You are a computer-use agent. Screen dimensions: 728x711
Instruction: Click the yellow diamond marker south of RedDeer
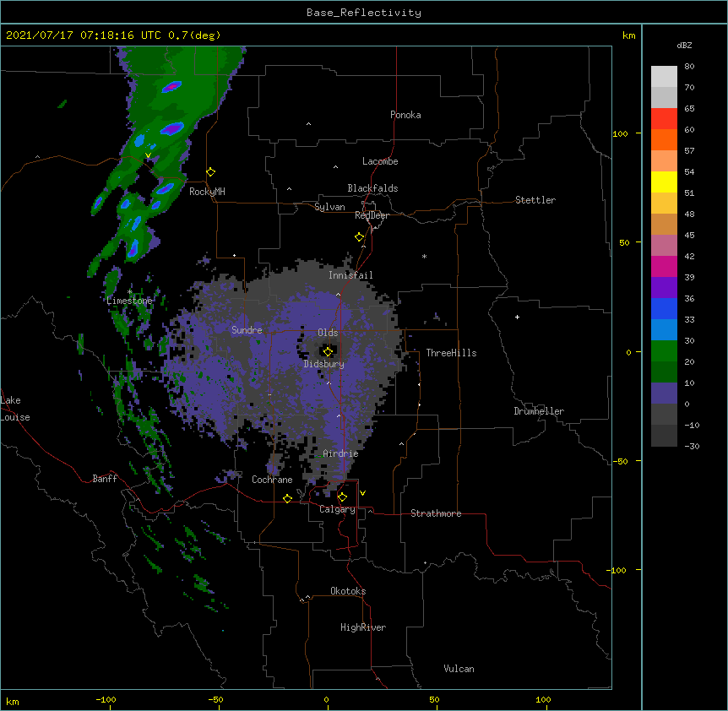360,237
